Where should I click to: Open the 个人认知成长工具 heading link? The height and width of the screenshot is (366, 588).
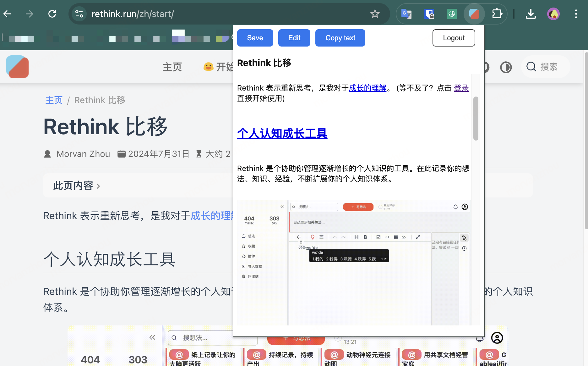(x=282, y=133)
